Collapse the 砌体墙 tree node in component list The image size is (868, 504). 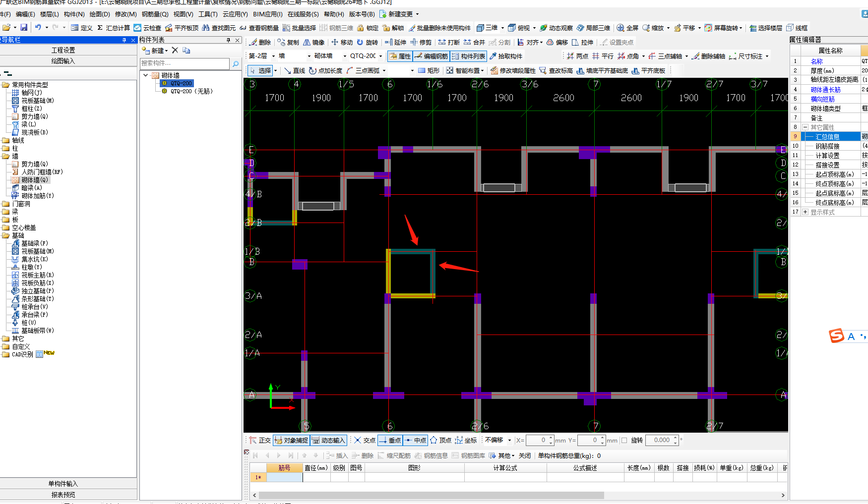point(146,75)
